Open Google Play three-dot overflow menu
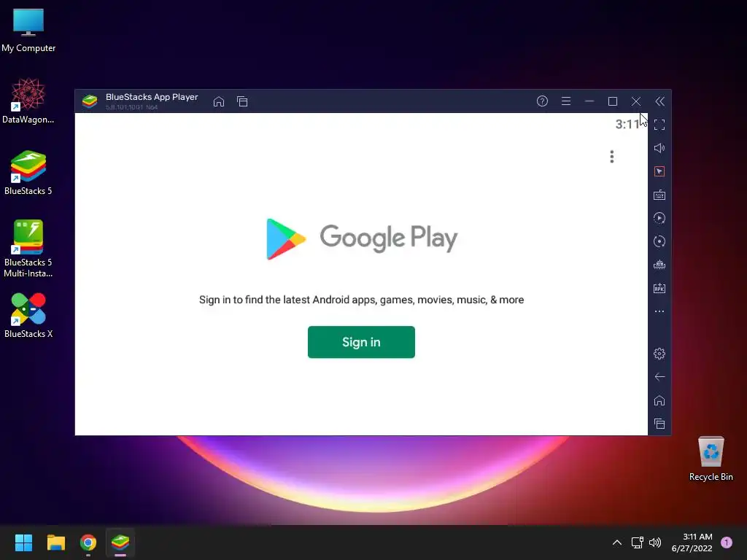 point(612,157)
